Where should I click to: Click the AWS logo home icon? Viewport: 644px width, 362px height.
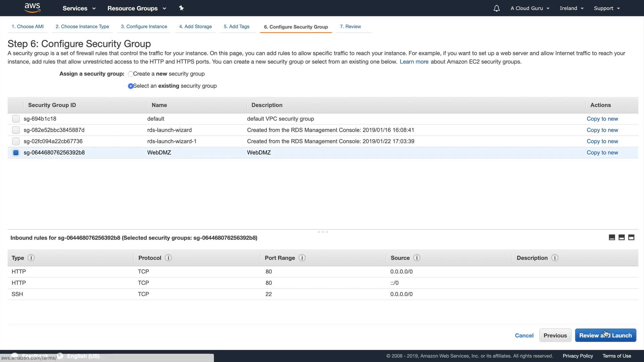32,8
